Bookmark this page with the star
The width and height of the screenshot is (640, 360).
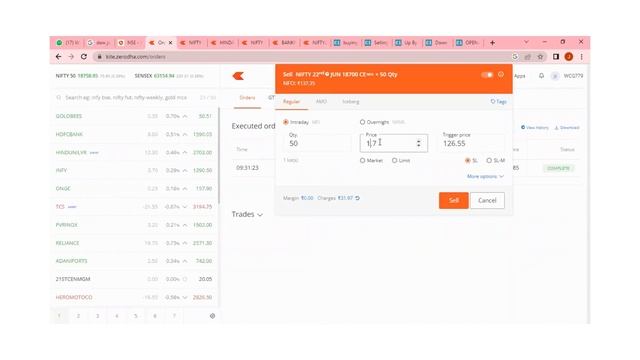540,57
